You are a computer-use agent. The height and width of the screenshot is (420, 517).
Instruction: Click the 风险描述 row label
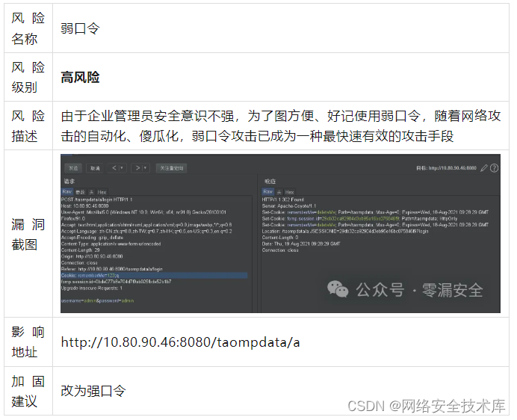point(28,126)
